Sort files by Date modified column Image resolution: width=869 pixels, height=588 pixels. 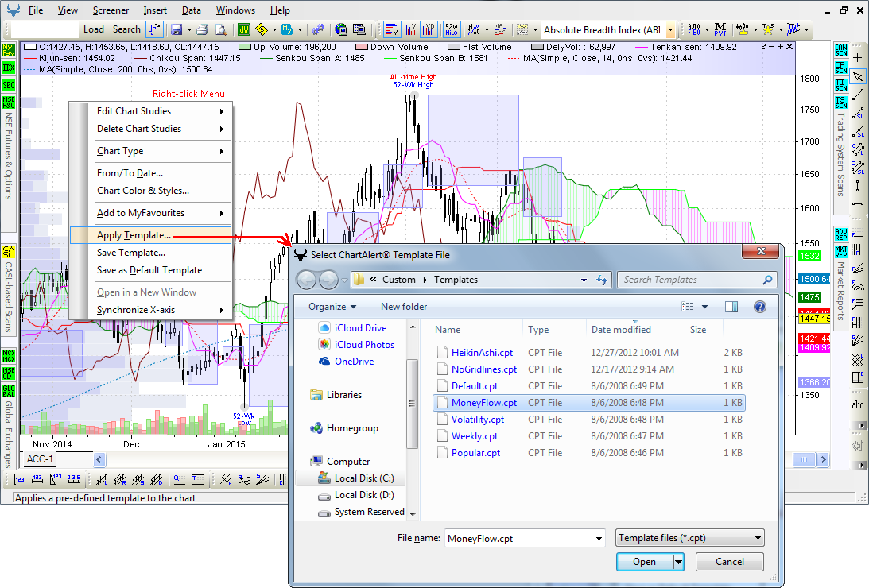621,330
